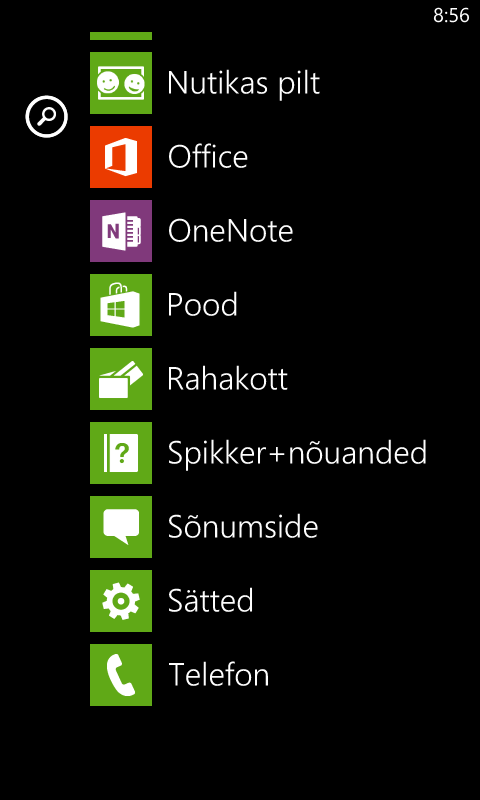Tap the Telefon handset icon
Image resolution: width=480 pixels, height=800 pixels.
coord(121,674)
